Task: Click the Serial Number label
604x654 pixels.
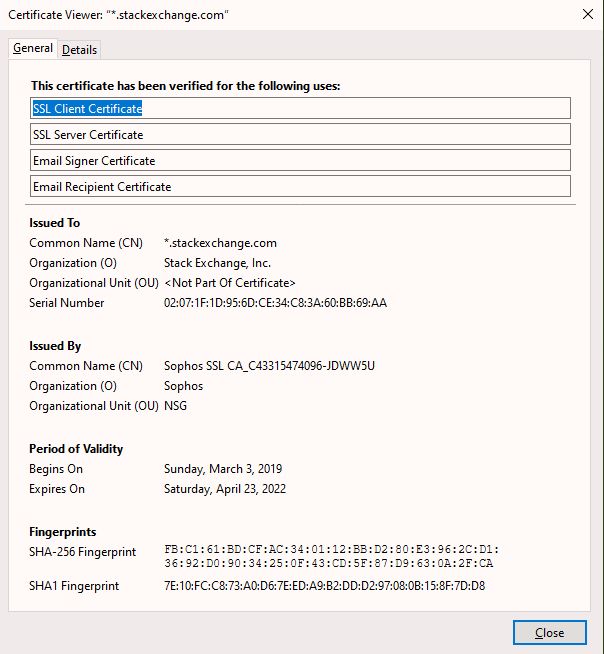Action: pyautogui.click(x=67, y=303)
